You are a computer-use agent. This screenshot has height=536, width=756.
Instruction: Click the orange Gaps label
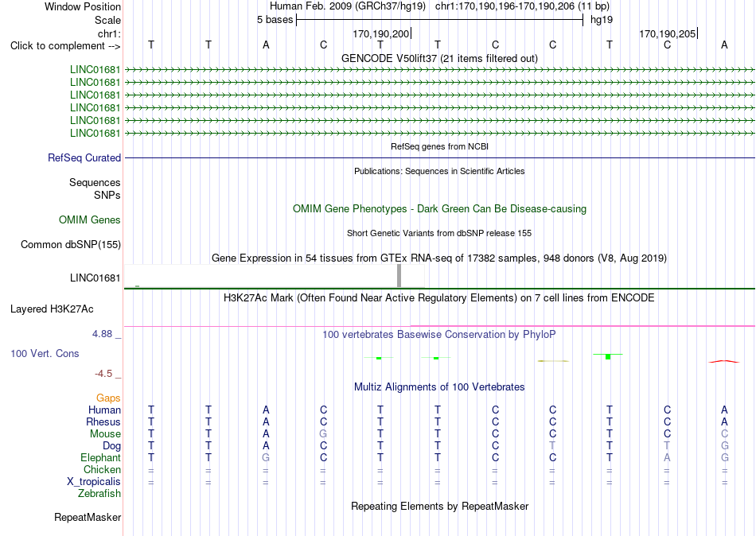(x=108, y=398)
